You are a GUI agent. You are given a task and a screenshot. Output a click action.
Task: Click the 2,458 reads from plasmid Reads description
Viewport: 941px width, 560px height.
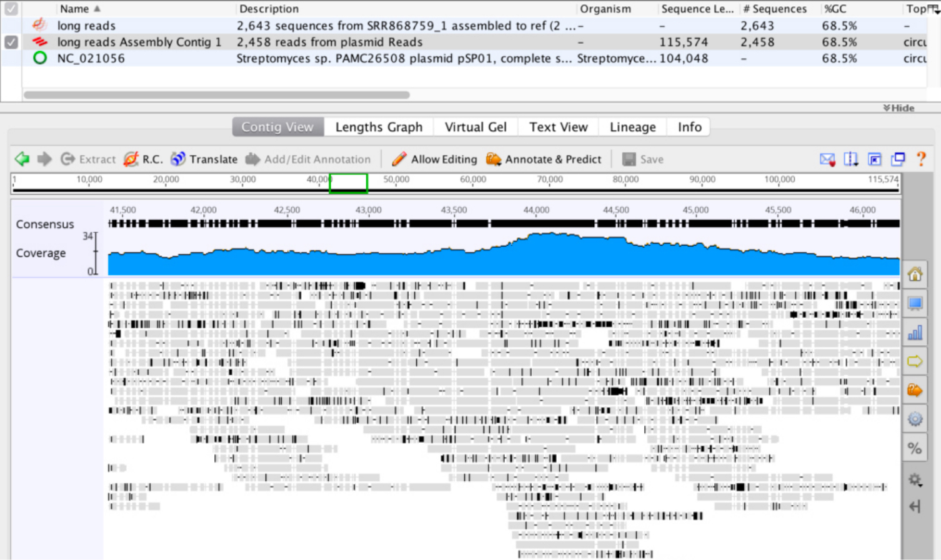(329, 42)
